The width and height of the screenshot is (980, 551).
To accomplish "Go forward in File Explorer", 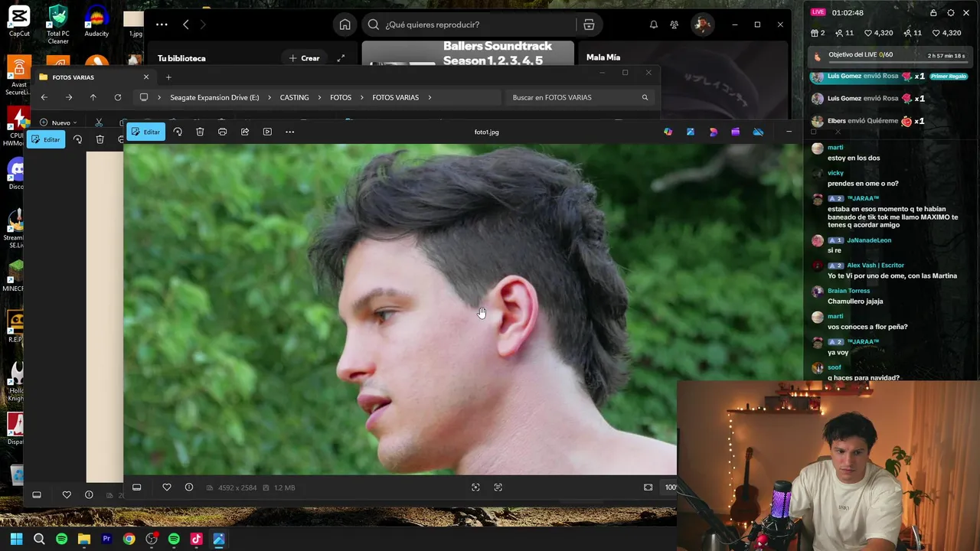I will (x=69, y=97).
